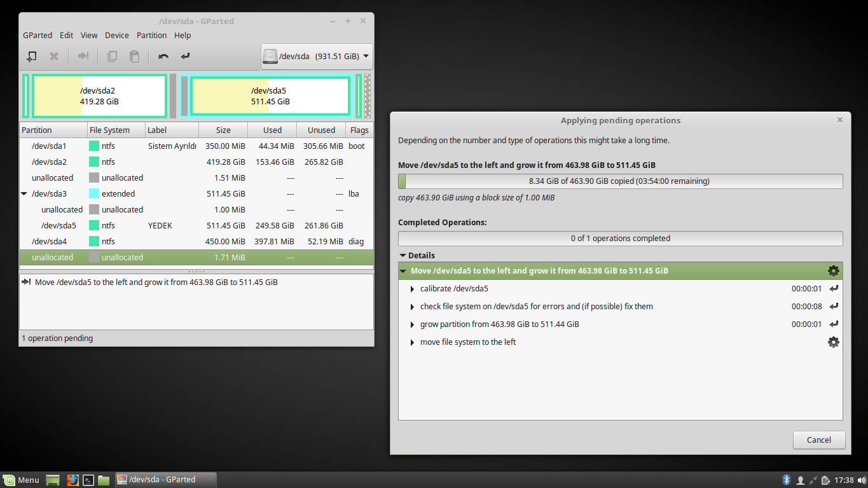Viewport: 868px width, 488px height.
Task: Click the Resize/Move toolbar icon
Action: (83, 57)
